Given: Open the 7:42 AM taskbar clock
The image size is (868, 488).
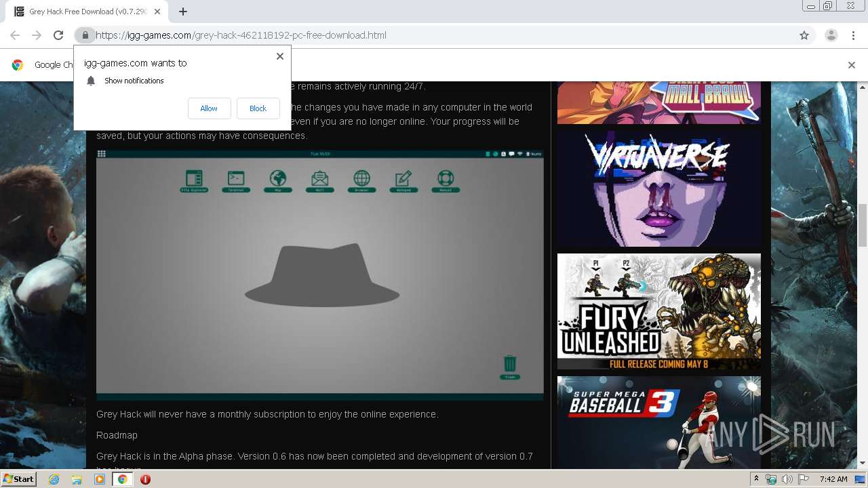Looking at the screenshot, I should click(x=833, y=479).
